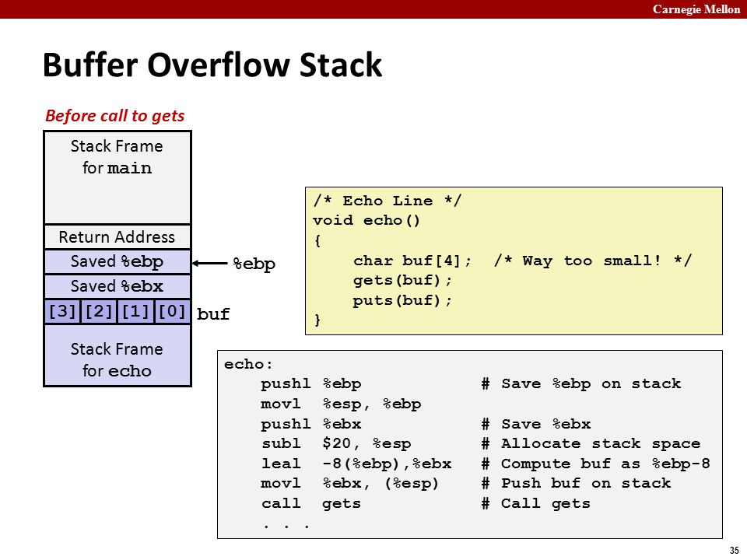Click the 'Buffer Overflow Stack' slide title

click(x=212, y=65)
